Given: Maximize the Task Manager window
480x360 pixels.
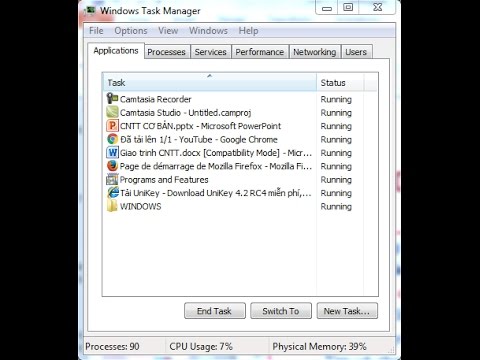Looking at the screenshot, I should coord(348,7).
